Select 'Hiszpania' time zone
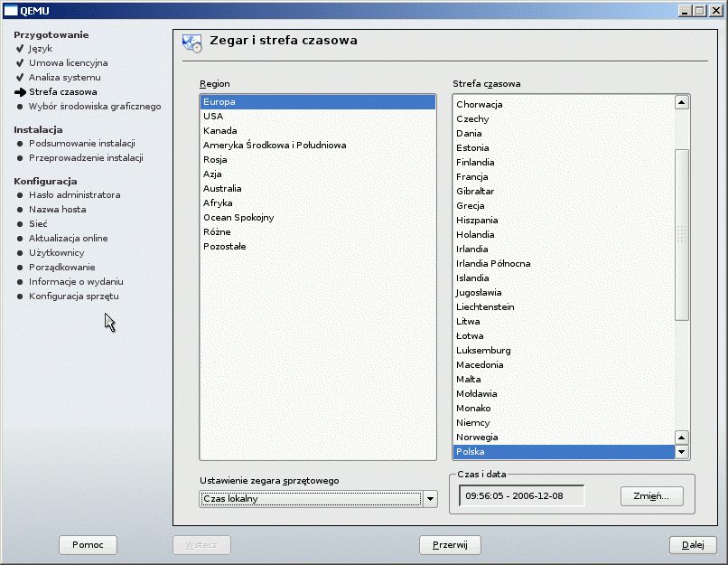Image resolution: width=728 pixels, height=565 pixels. point(477,221)
